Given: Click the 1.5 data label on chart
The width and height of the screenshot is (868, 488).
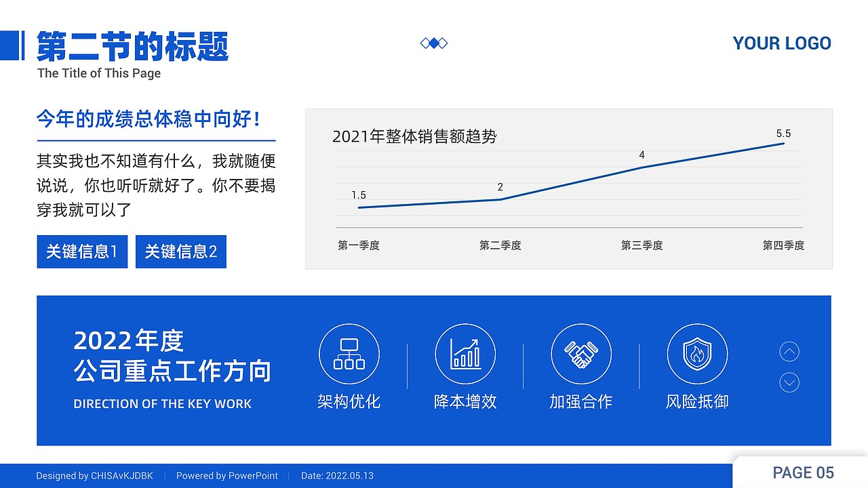Looking at the screenshot, I should (359, 195).
